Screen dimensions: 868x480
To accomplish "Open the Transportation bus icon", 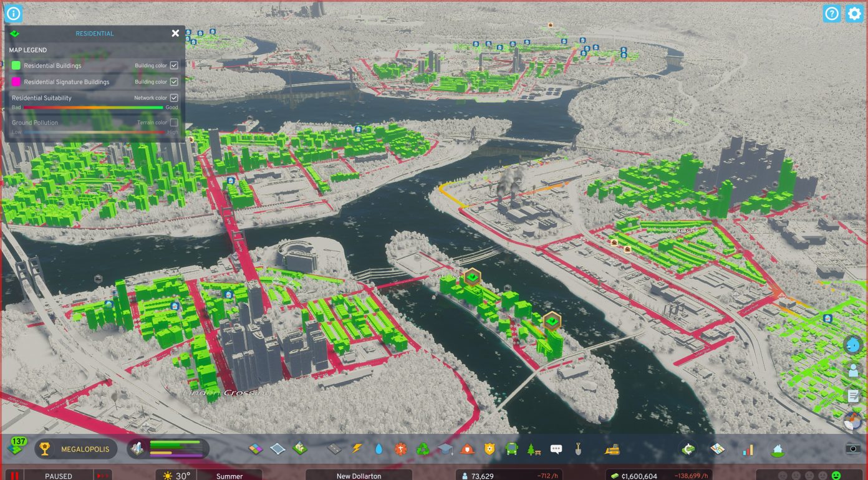I will click(x=511, y=449).
